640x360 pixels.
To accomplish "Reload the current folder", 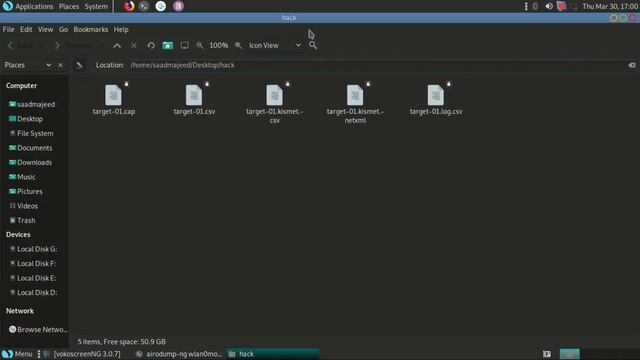I will (151, 45).
